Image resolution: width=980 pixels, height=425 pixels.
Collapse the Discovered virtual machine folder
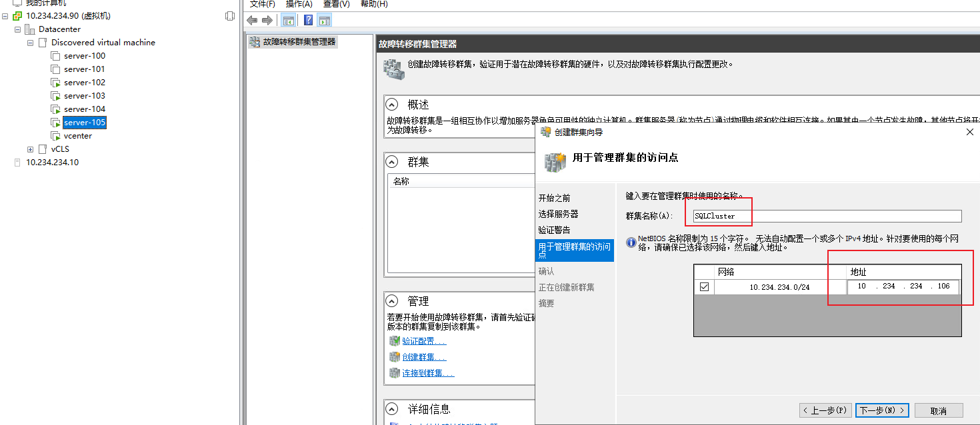[30, 43]
